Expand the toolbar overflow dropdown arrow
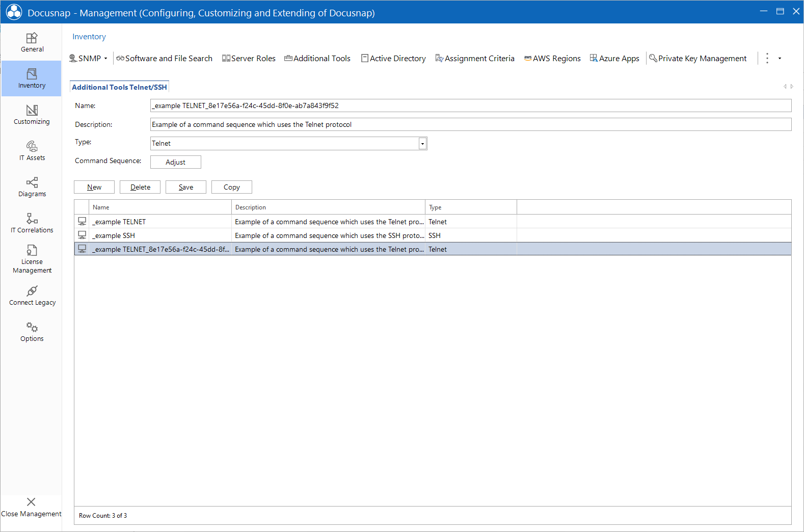The height and width of the screenshot is (532, 804). coord(780,59)
